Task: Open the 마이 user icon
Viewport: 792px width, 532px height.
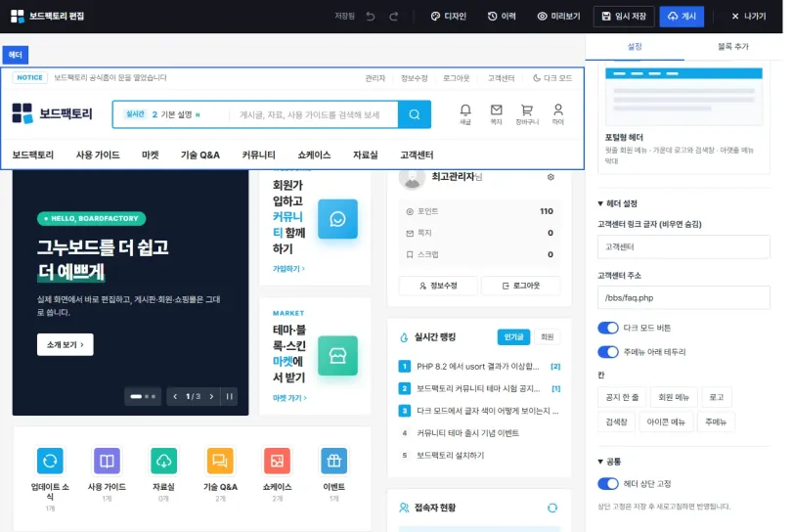Action: point(558,114)
